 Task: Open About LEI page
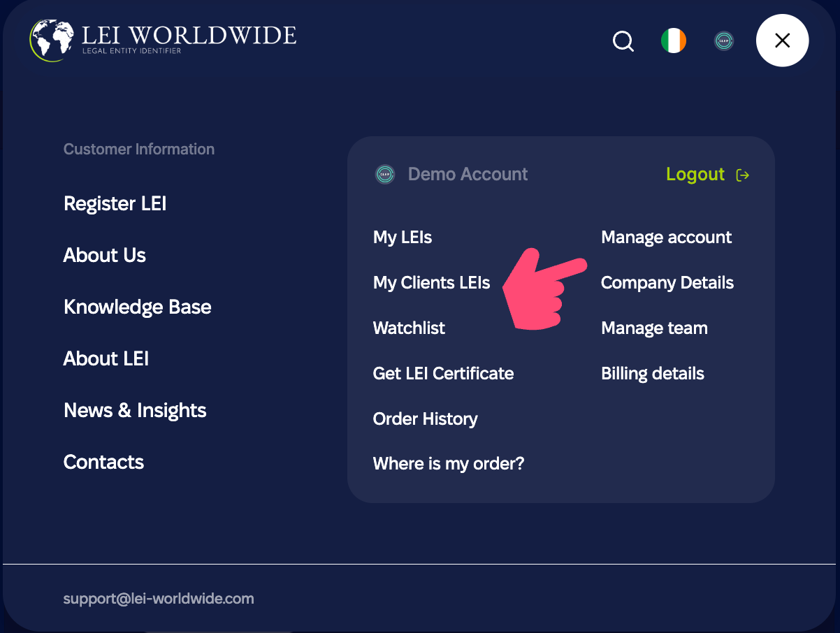click(106, 359)
